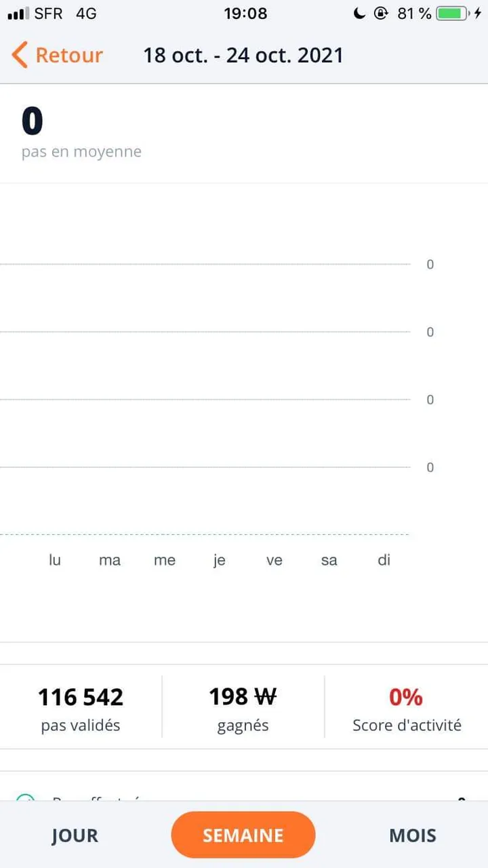This screenshot has height=868, width=488.
Task: Switch to the MOIS view
Action: (x=413, y=835)
